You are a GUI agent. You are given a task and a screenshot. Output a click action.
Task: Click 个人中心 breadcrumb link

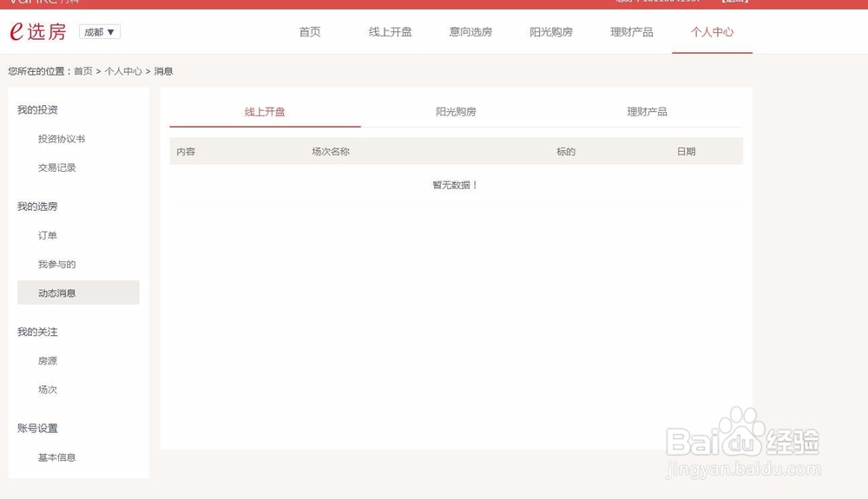123,71
